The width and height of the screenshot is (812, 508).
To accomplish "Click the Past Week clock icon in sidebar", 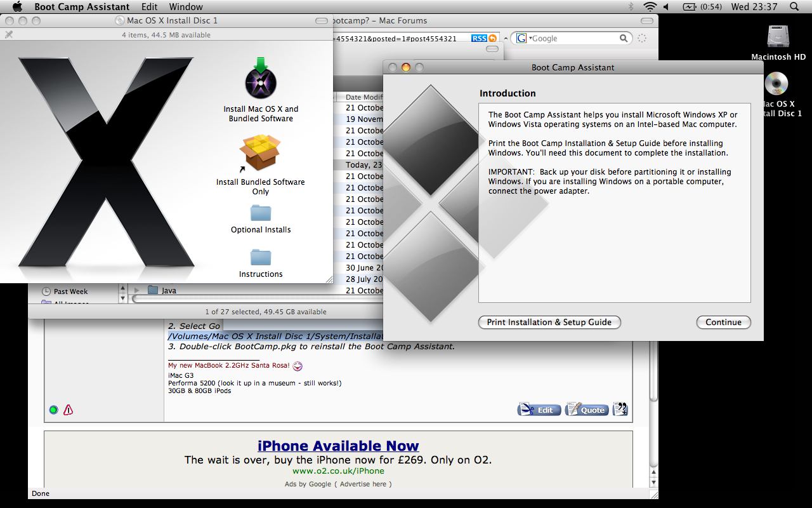I will pos(46,291).
